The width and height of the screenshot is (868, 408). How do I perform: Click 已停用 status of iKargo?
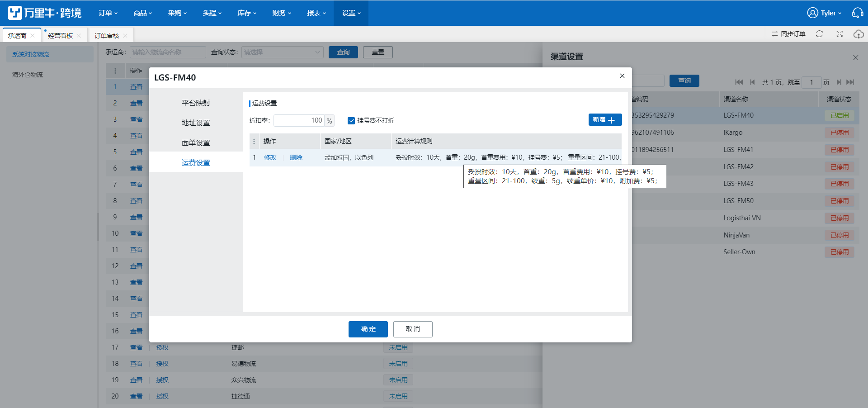(840, 133)
